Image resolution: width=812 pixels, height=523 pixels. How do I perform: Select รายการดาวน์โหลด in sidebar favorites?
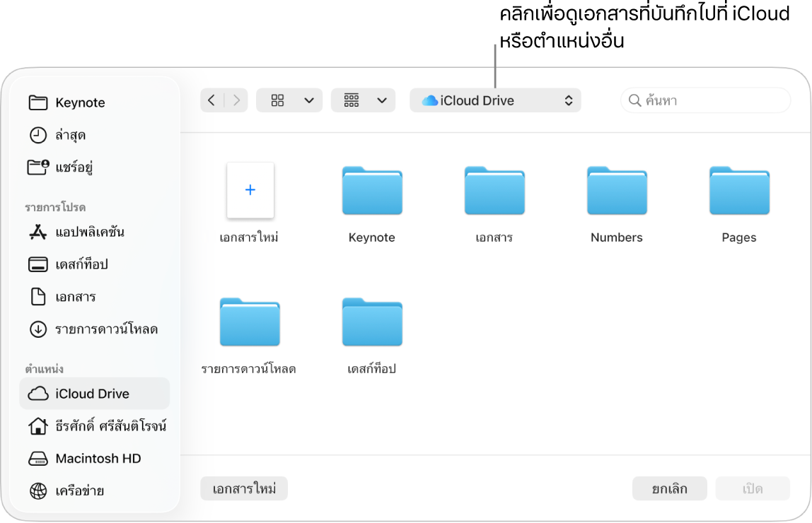[x=94, y=329]
